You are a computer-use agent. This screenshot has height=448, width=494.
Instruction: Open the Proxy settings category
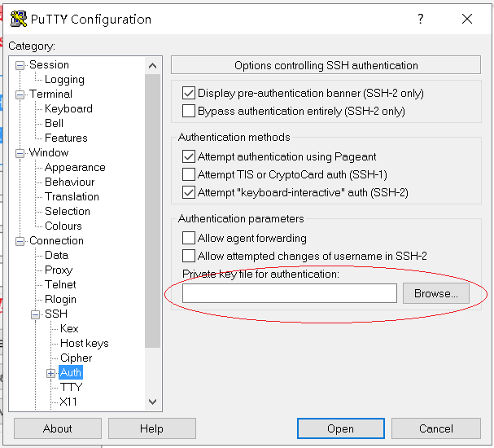[59, 270]
